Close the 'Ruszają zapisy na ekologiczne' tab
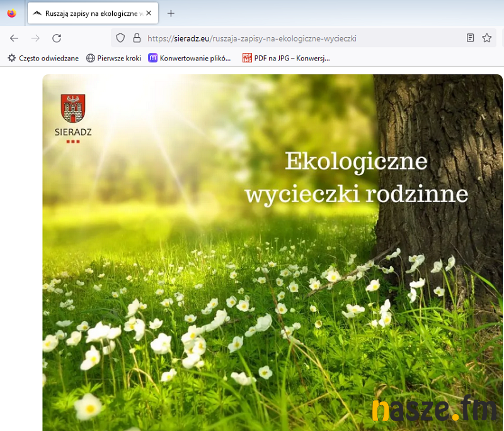 [x=149, y=13]
